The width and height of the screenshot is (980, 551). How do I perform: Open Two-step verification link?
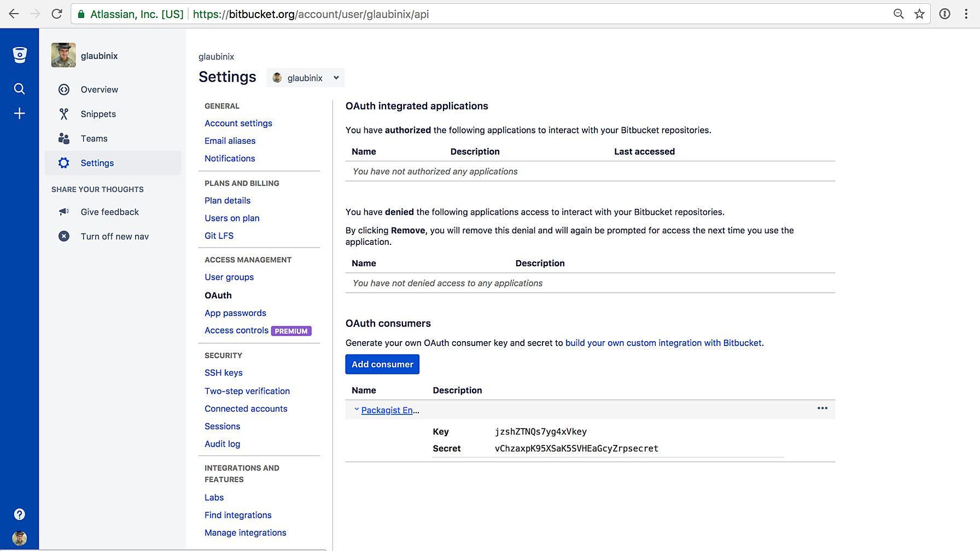(247, 391)
